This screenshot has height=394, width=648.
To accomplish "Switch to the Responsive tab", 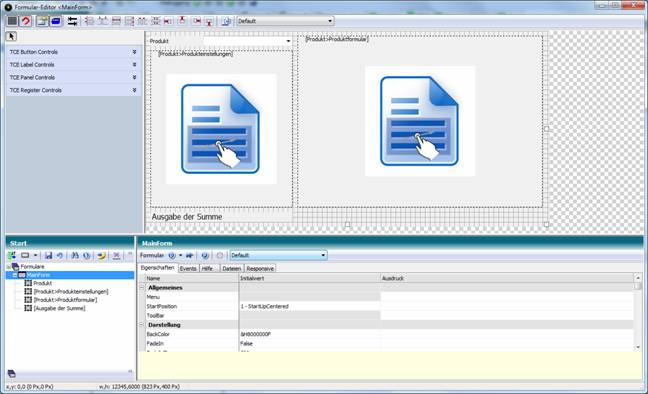I will coord(260,269).
